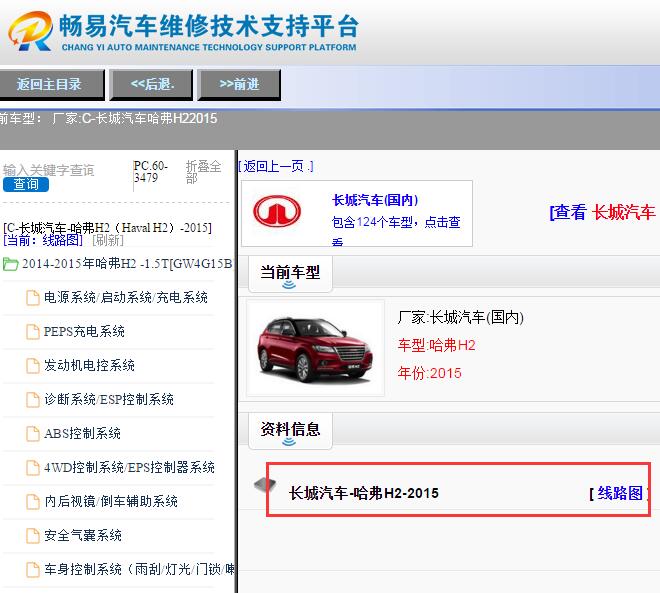The width and height of the screenshot is (660, 593).
Task: Click page icon beside ABS控制系统
Action: pyautogui.click(x=33, y=433)
